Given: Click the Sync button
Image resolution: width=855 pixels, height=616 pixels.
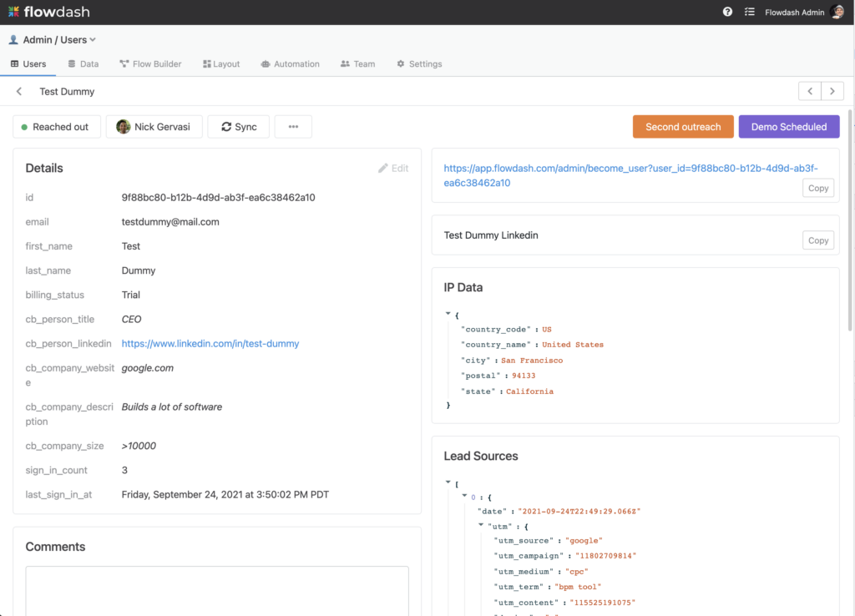Looking at the screenshot, I should 239,127.
